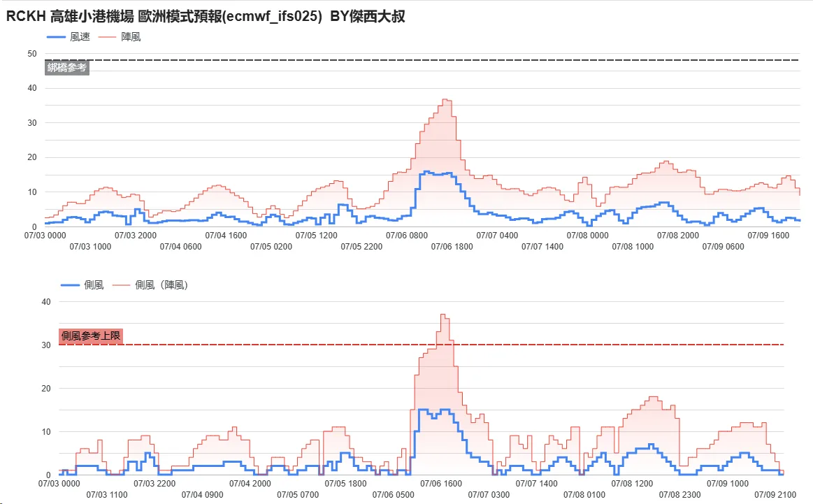This screenshot has width=813, height=504.
Task: Select top chart x-axis label 07/06 1800
Action: coord(452,247)
